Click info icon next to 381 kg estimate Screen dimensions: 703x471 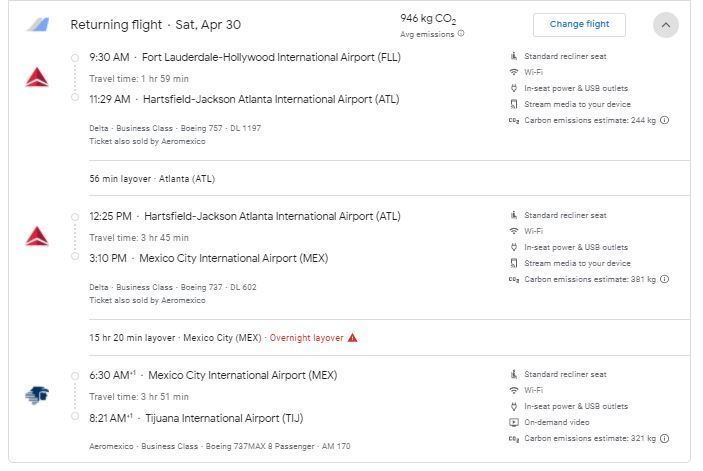665,279
